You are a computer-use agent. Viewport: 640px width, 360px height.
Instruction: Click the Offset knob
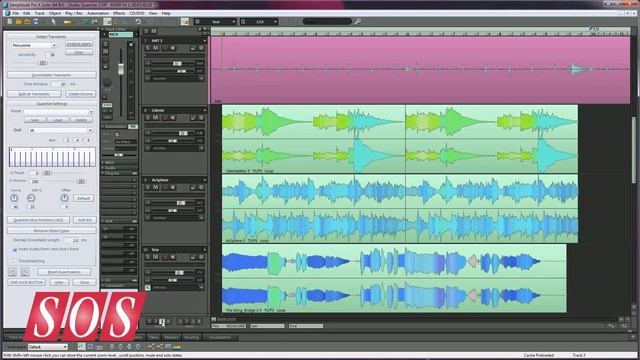tap(64, 198)
